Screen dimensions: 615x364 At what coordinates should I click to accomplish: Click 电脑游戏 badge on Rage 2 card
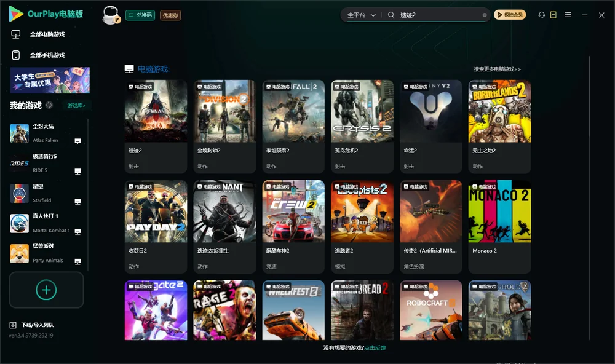(208, 287)
